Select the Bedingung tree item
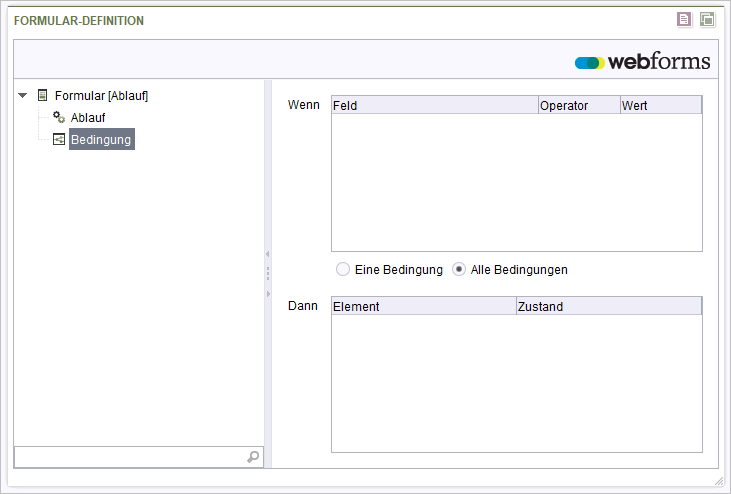Screen dimensions: 731x494 click(x=102, y=139)
